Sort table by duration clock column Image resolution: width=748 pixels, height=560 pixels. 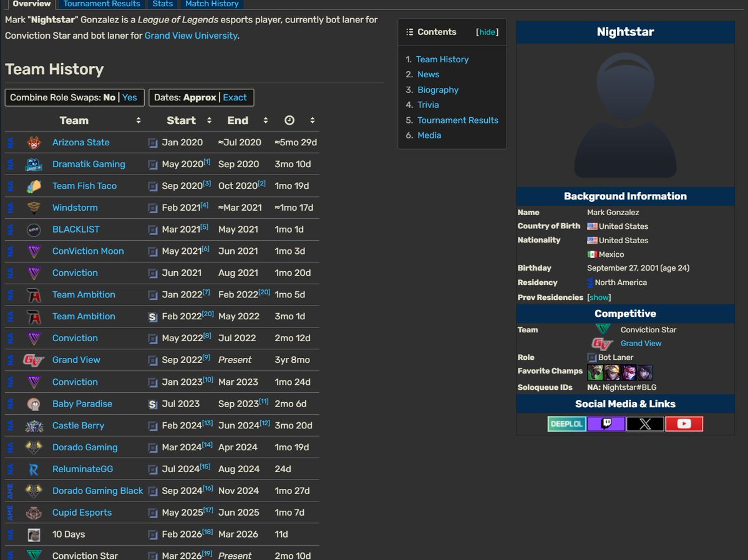point(312,120)
